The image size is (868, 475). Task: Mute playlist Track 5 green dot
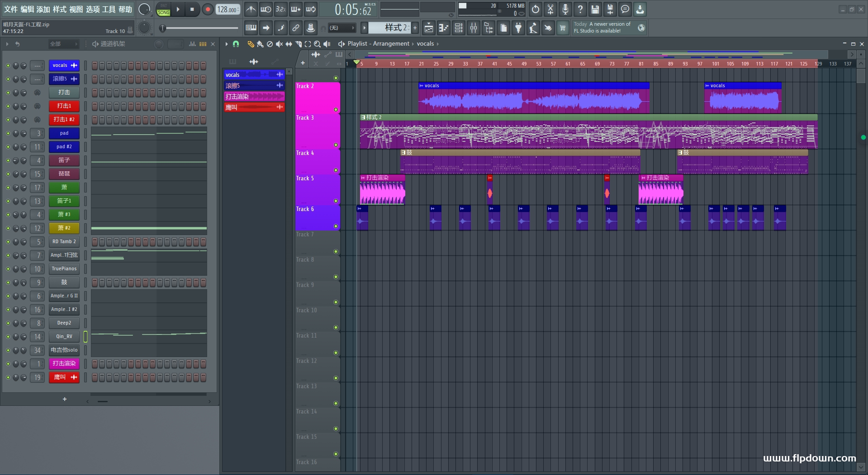[x=336, y=201]
